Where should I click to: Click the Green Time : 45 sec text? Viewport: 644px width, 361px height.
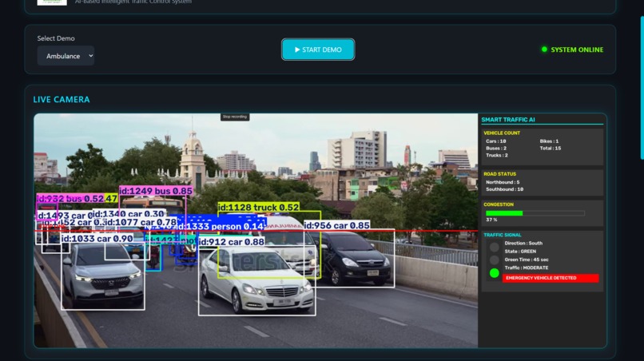pos(527,260)
